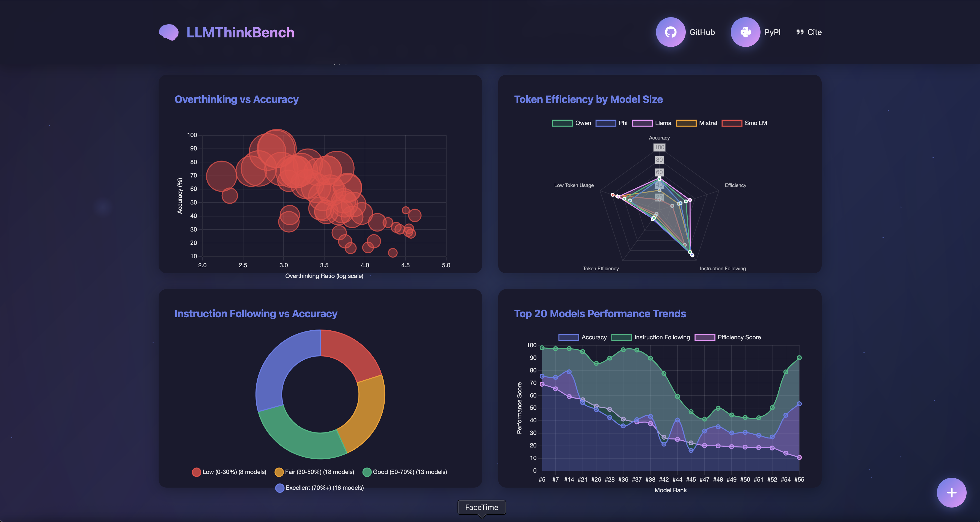Open the Cite text link

point(814,32)
